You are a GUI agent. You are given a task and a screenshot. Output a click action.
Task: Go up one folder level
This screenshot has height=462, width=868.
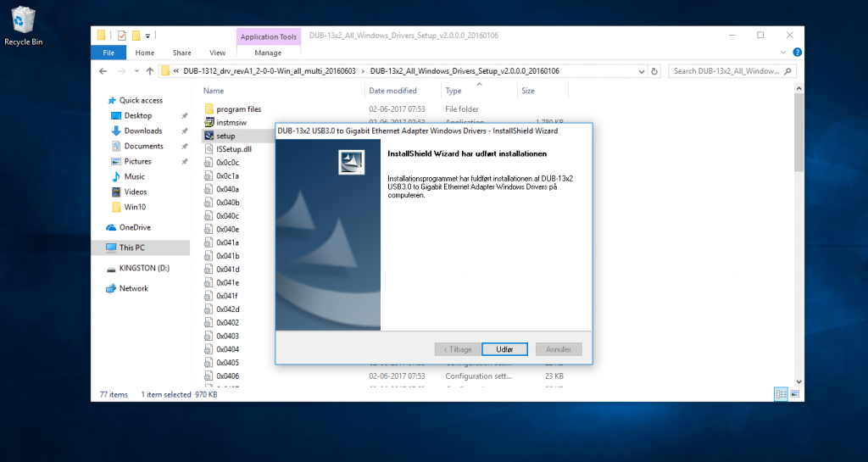150,71
